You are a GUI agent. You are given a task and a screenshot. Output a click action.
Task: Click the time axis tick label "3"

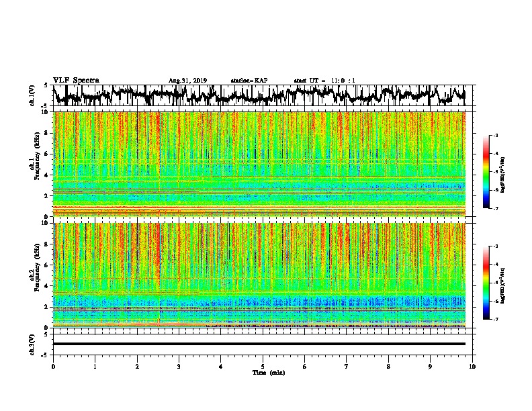(179, 367)
